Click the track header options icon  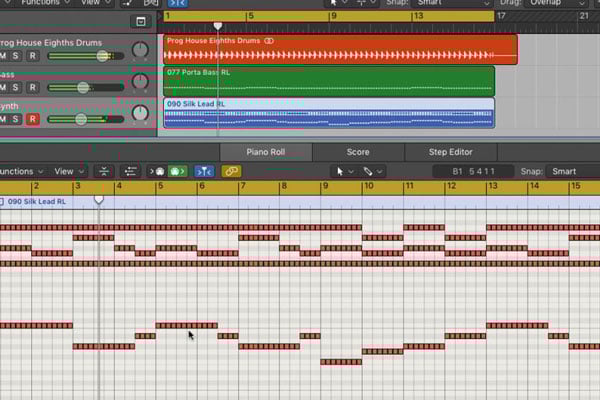[140, 21]
